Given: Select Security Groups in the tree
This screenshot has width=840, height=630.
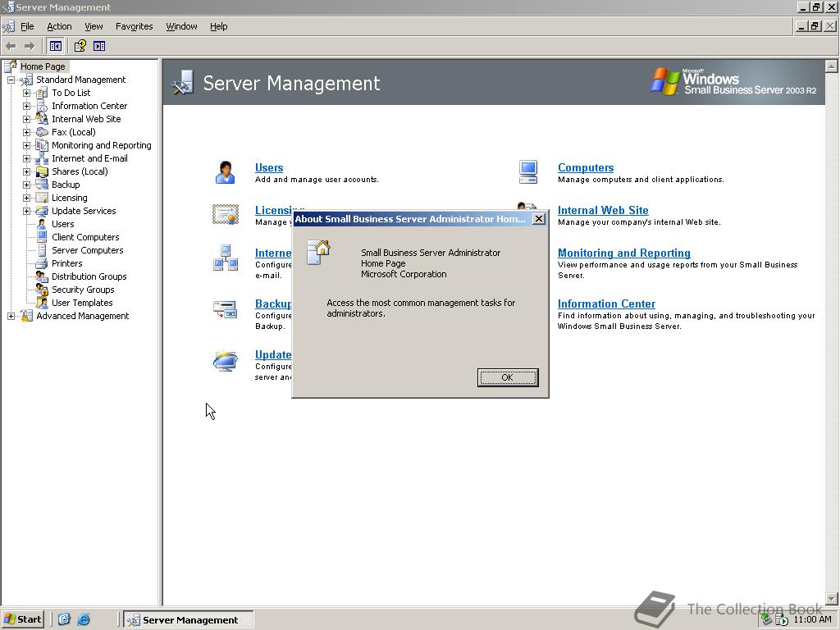Looking at the screenshot, I should click(83, 290).
